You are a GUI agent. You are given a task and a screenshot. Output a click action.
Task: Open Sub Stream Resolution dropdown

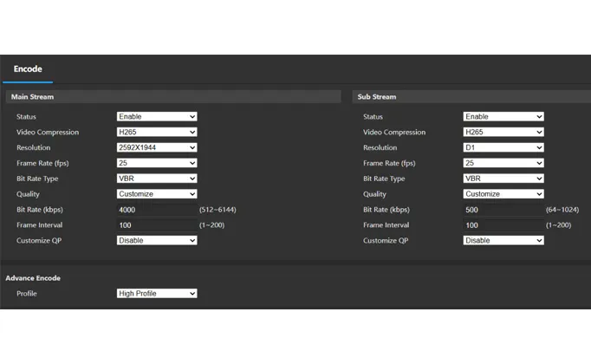point(503,147)
